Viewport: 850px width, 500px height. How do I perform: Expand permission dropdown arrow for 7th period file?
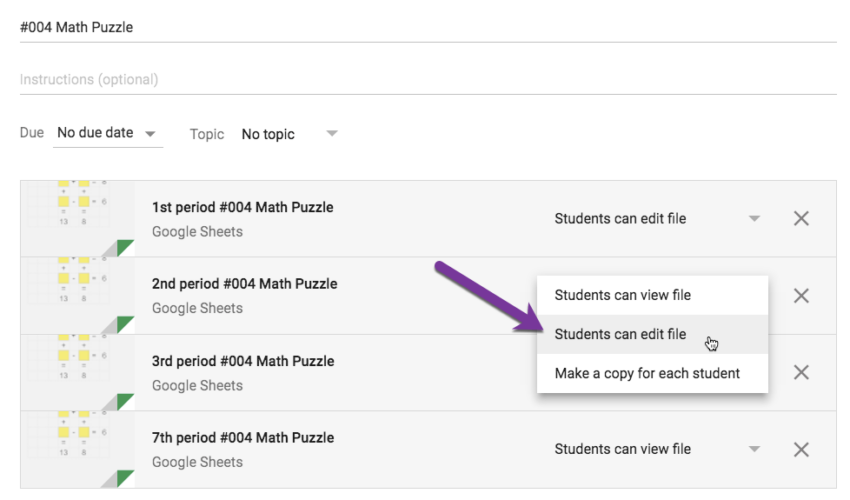pyautogui.click(x=754, y=449)
